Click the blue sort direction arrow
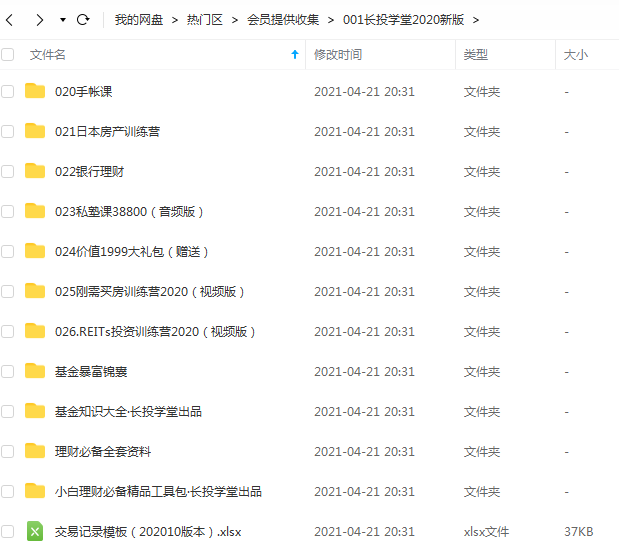Image resolution: width=619 pixels, height=548 pixels. (x=295, y=54)
